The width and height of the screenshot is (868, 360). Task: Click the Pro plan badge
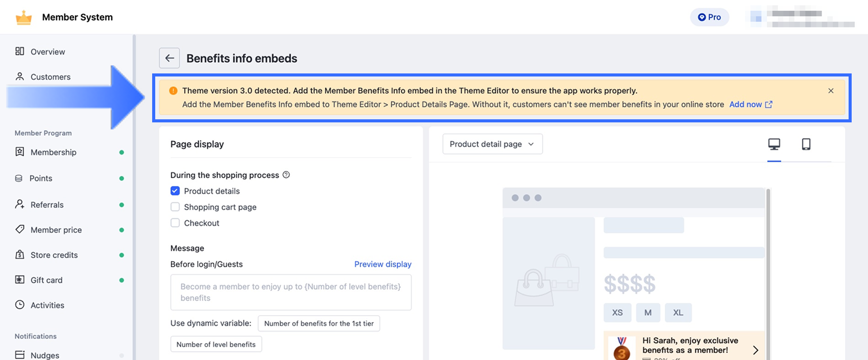[x=709, y=17]
